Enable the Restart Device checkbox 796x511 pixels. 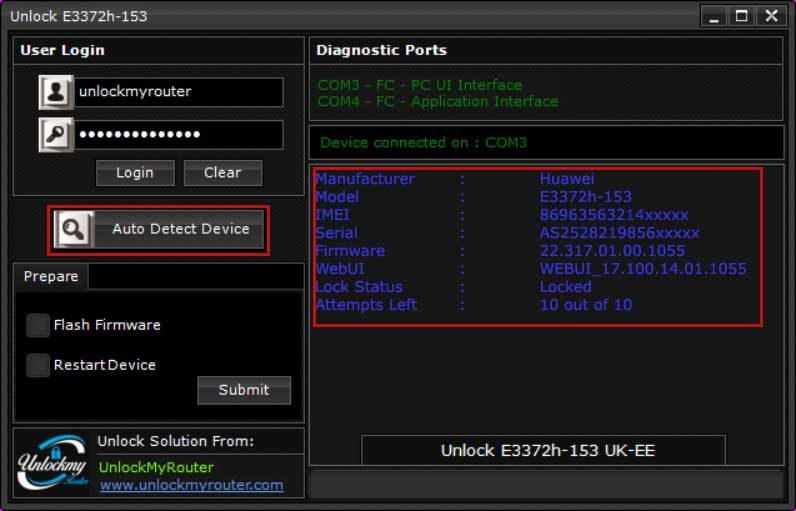click(x=38, y=365)
